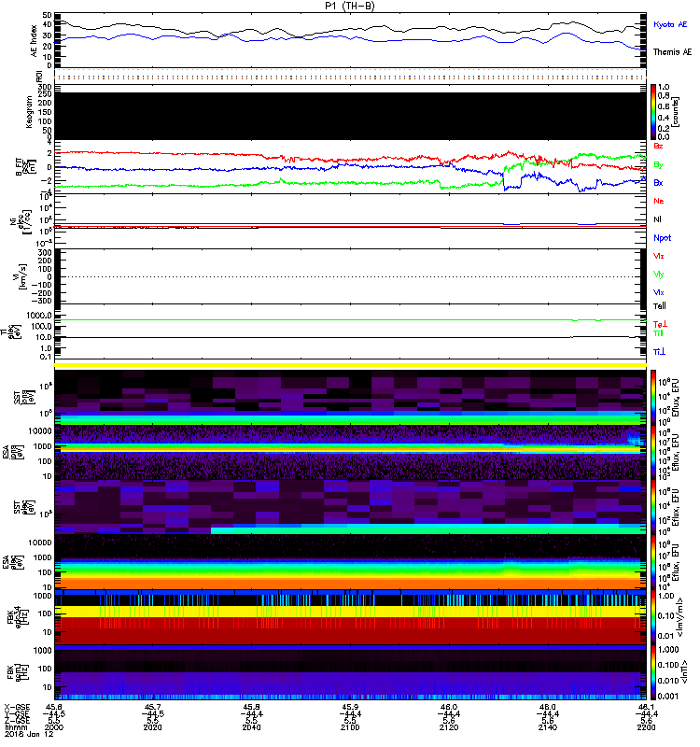Click the red Bz legend label

coord(658,146)
